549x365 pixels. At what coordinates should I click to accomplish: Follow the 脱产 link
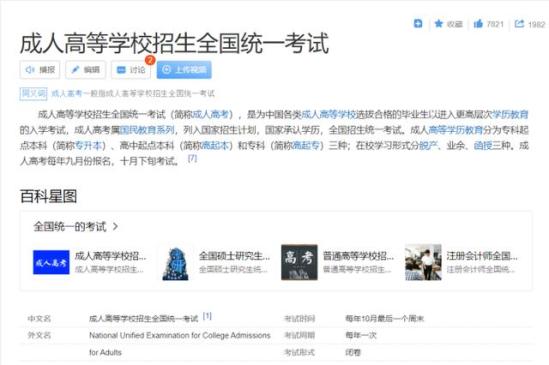[429, 145]
